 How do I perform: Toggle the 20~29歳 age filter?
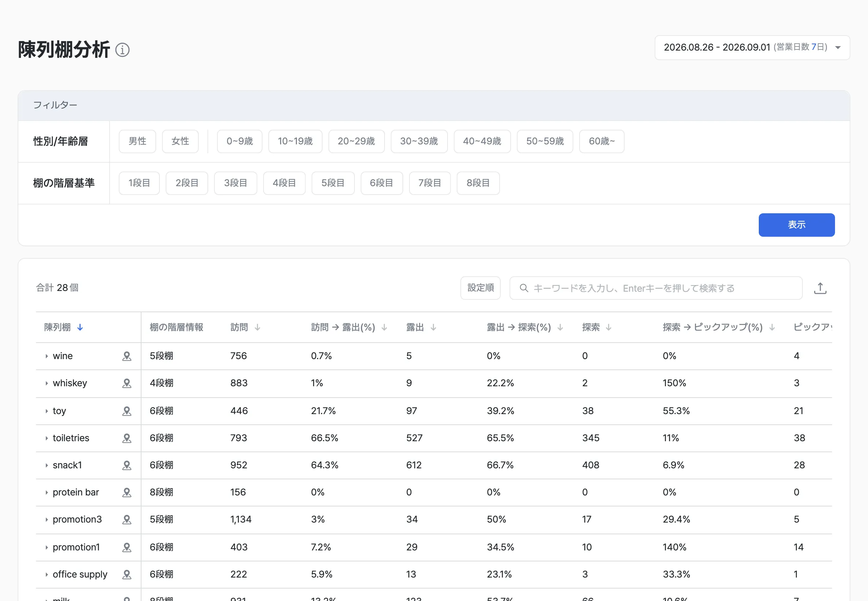click(x=356, y=141)
